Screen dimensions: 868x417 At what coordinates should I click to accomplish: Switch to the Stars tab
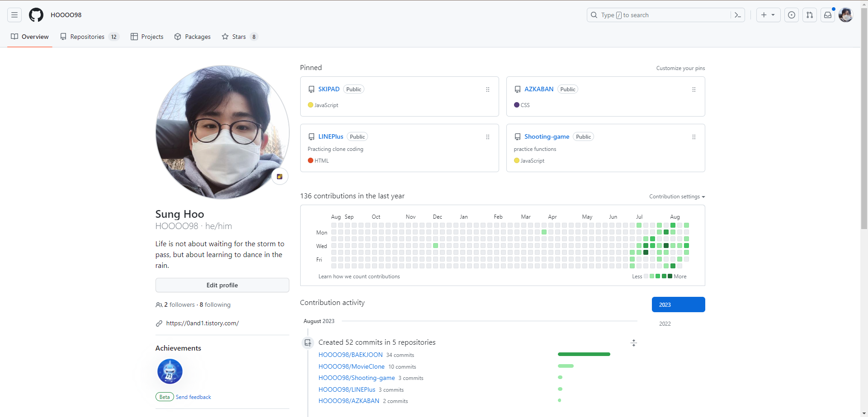240,37
